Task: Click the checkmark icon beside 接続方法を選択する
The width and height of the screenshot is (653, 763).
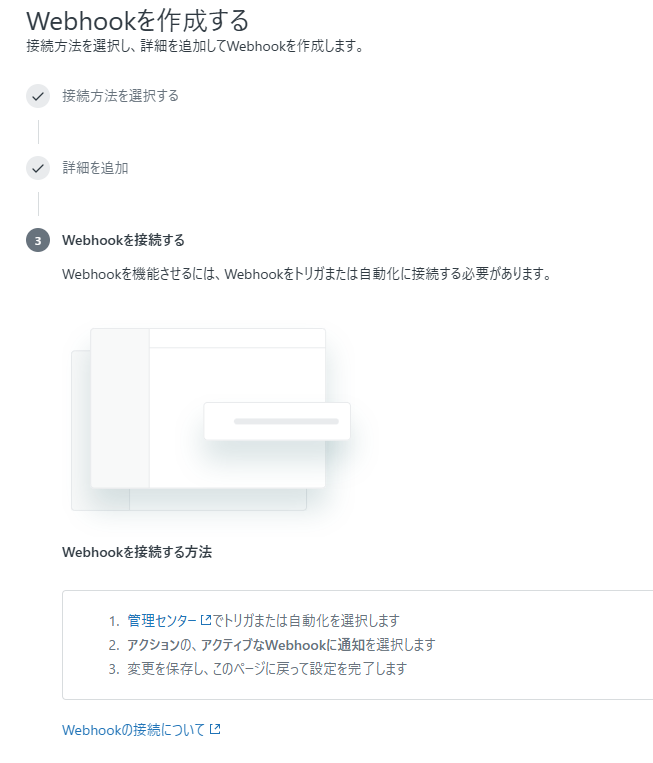Action: tap(38, 96)
